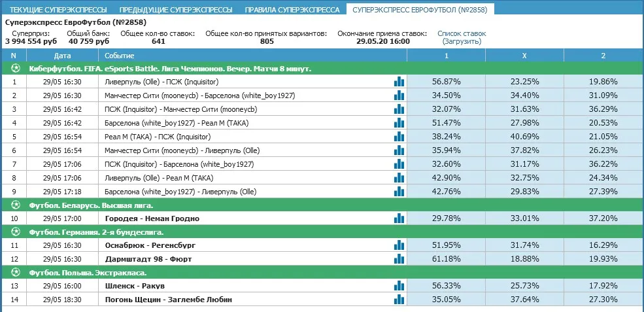Viewport: 644px width, 312px height.
Task: Select 25.73% draw for Шленск - Ракув
Action: (524, 286)
